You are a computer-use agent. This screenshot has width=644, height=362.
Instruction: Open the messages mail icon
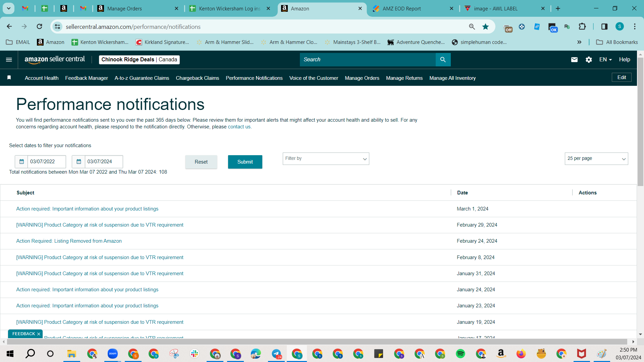[574, 60]
